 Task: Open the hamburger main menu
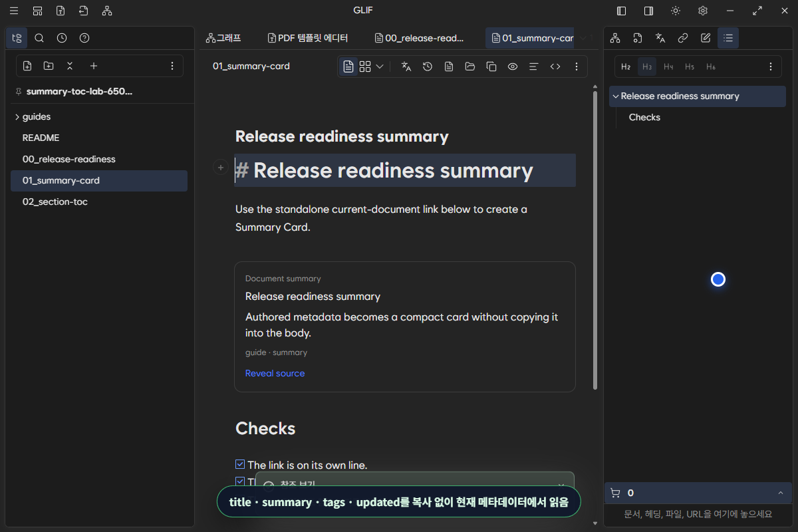14,11
